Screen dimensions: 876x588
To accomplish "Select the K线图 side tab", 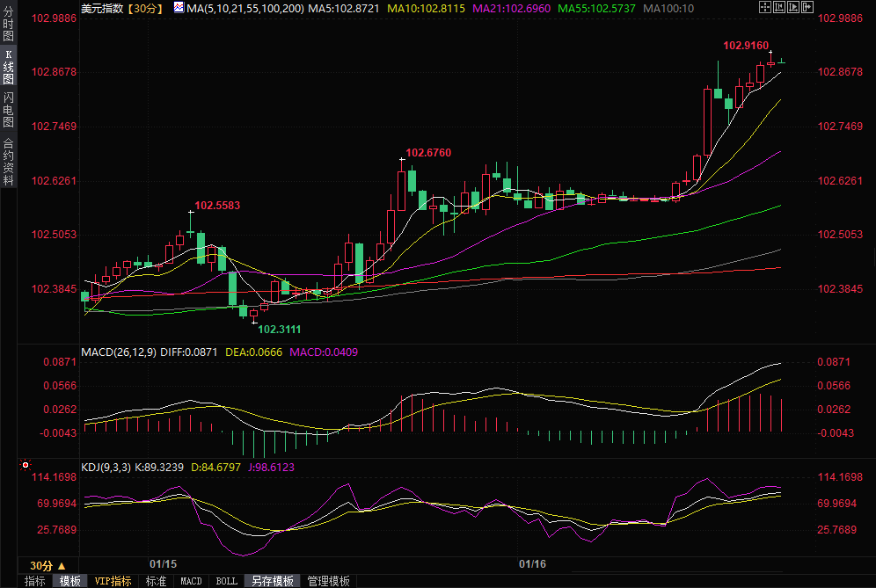I will tap(8, 67).
